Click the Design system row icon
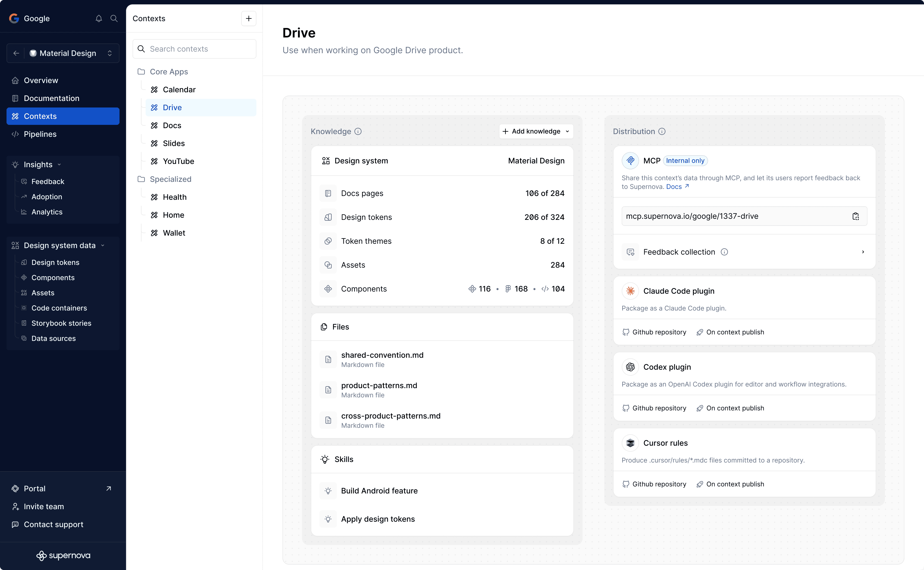This screenshot has height=570, width=924. (326, 161)
